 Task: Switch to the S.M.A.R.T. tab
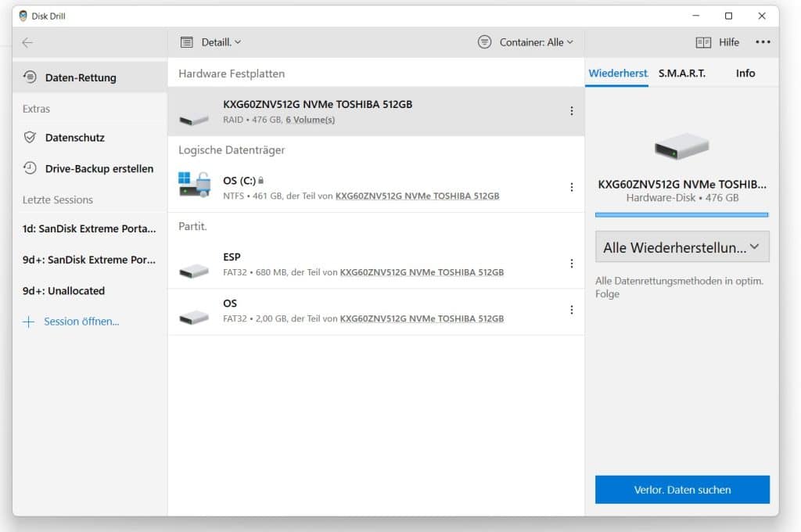point(681,73)
